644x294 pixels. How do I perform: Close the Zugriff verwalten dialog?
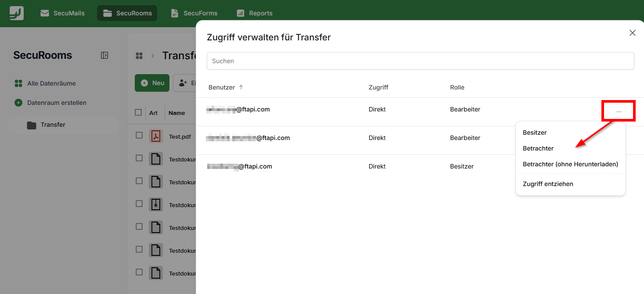pos(633,33)
